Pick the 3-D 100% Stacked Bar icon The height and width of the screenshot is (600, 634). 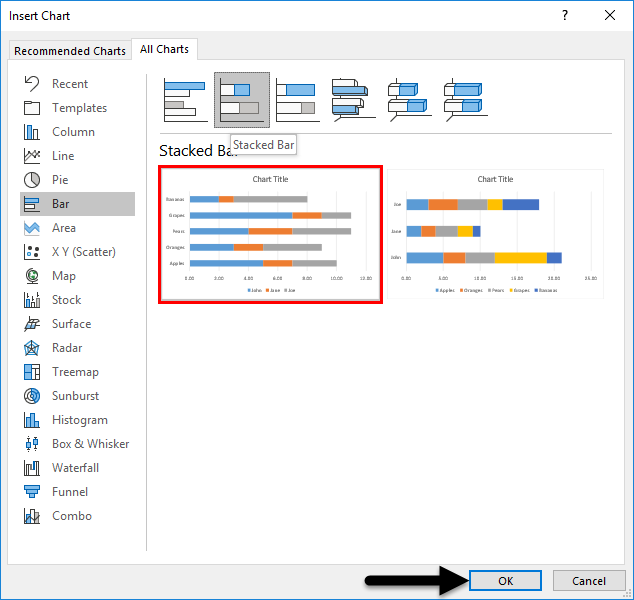click(x=465, y=100)
